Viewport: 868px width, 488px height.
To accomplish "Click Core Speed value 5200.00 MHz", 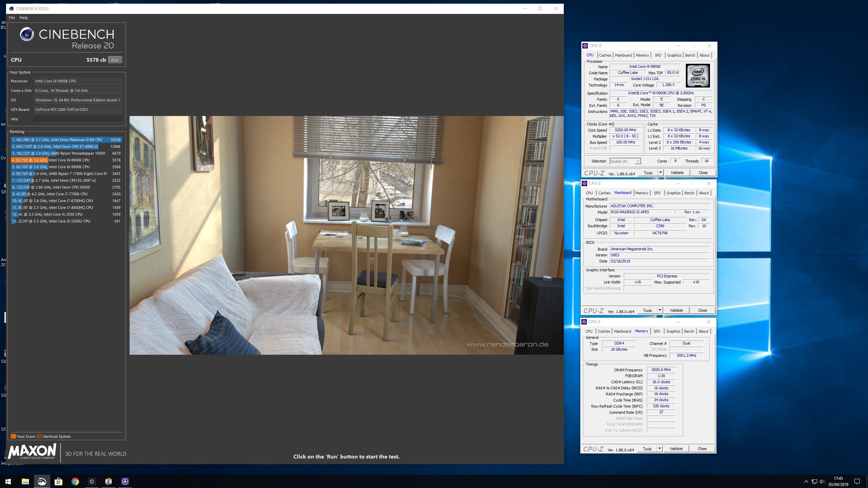I will pyautogui.click(x=625, y=130).
